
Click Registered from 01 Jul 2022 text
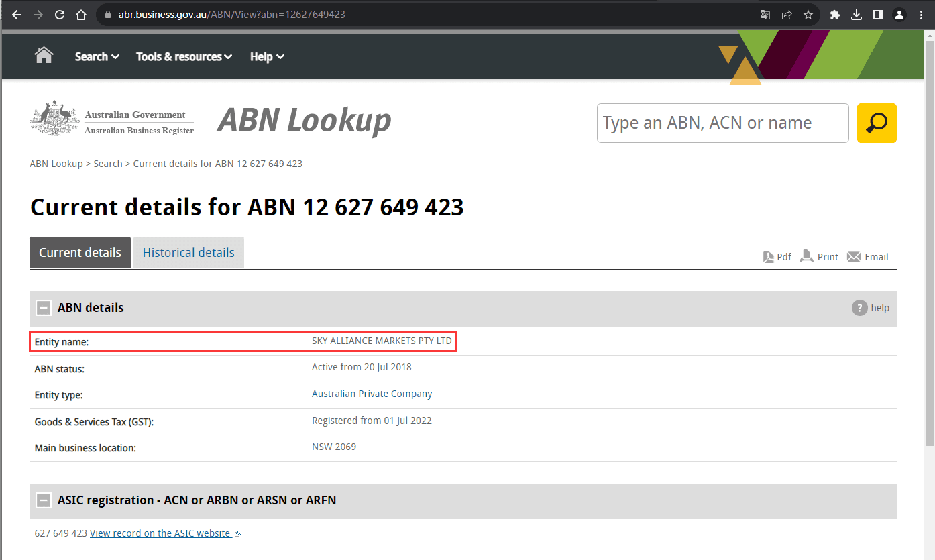tap(372, 421)
